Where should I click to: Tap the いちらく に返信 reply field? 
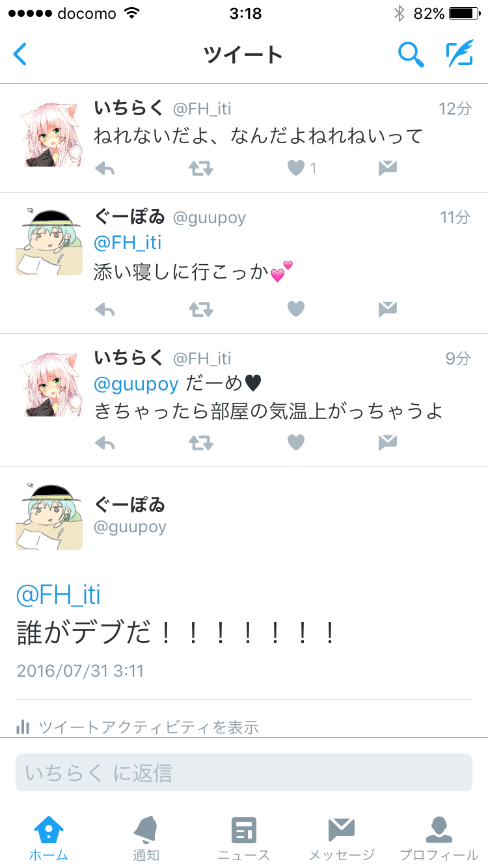coord(244,772)
